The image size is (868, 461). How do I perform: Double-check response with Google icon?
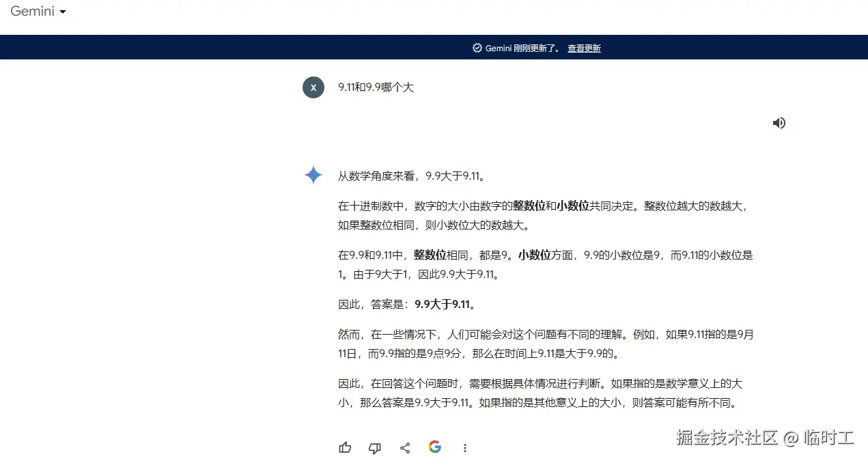coord(435,447)
